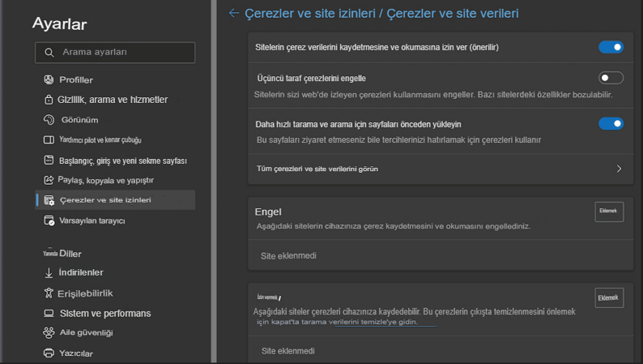
Task: Click the lock icon for Gizlilik, arama ve hizmetler
Action: [x=48, y=100]
